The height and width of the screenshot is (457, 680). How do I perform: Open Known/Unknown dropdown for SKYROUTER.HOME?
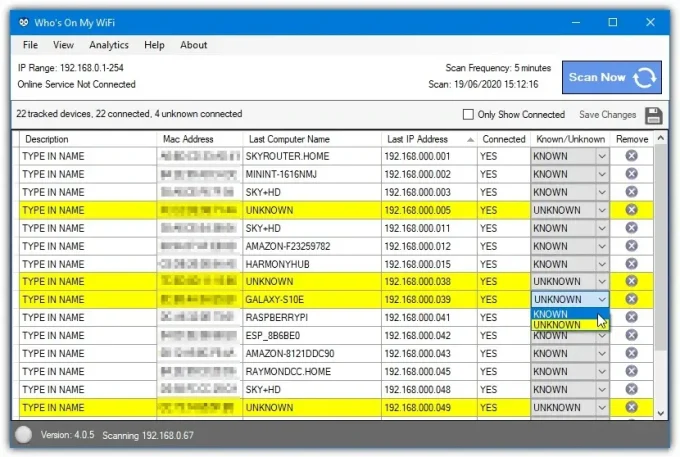[601, 156]
